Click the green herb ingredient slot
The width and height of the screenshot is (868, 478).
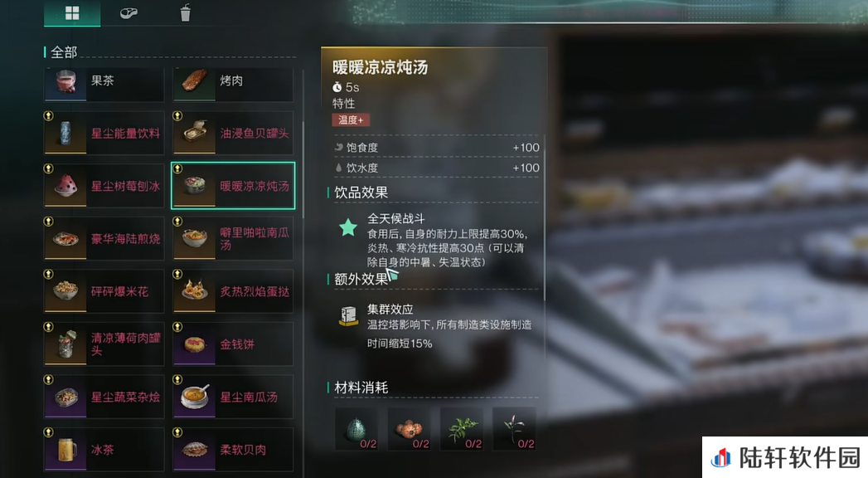[462, 429]
